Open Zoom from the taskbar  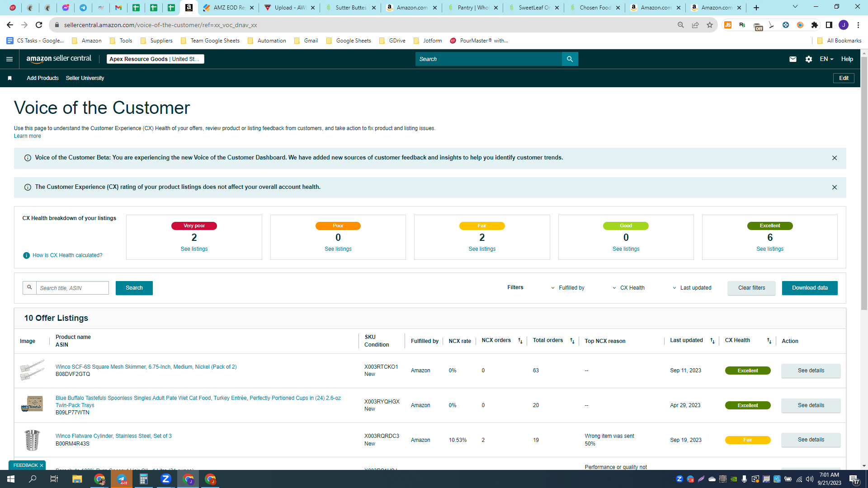click(166, 479)
